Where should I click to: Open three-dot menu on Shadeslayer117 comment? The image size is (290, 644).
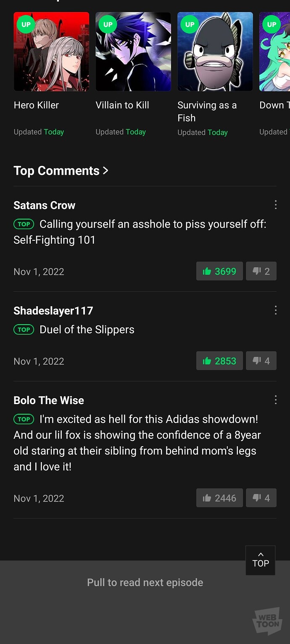tap(276, 310)
